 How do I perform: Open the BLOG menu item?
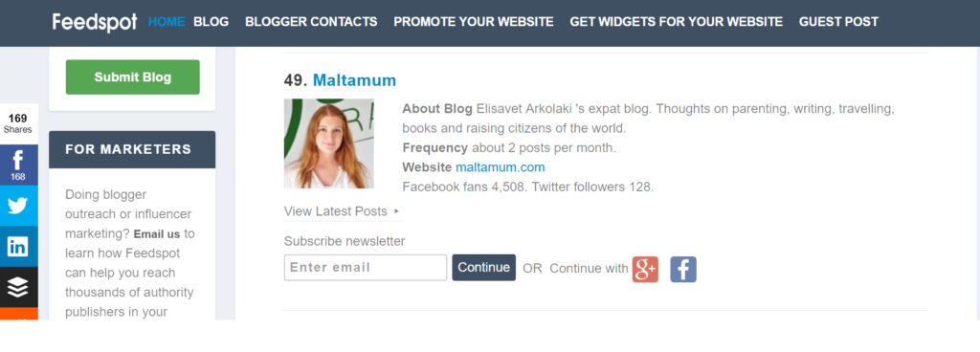[x=212, y=22]
